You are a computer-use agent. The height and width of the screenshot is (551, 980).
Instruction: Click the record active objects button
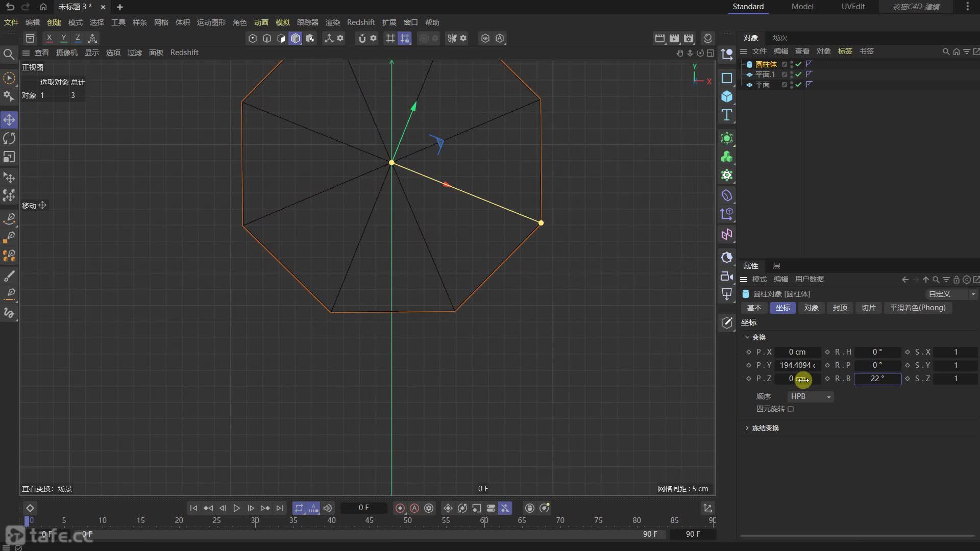400,508
